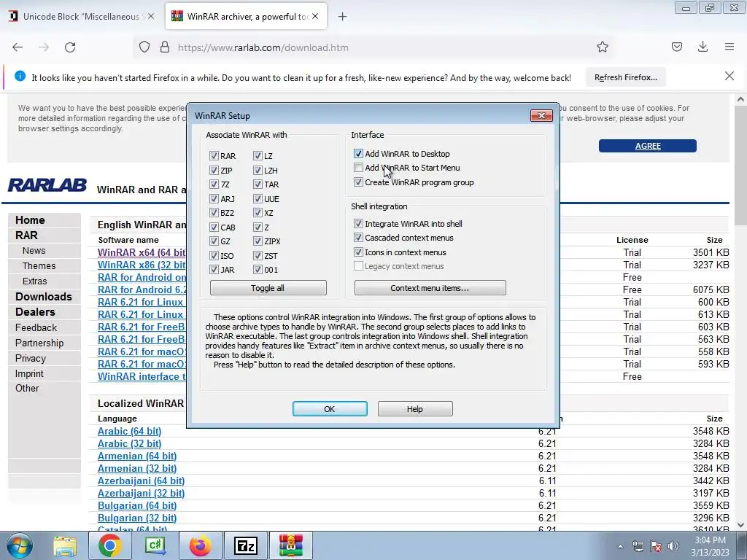This screenshot has height=560, width=747.
Task: Click the tracking protection shield icon
Action: coord(144,47)
